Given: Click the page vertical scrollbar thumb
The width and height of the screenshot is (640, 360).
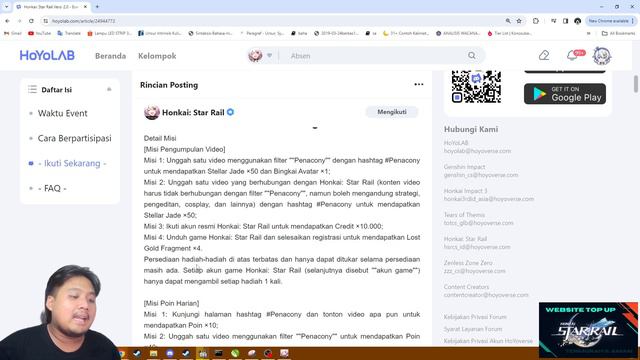Looking at the screenshot, I should coord(636,84).
